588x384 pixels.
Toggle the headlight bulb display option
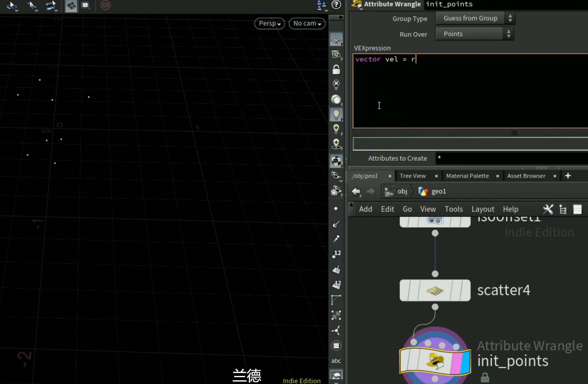coord(336,114)
